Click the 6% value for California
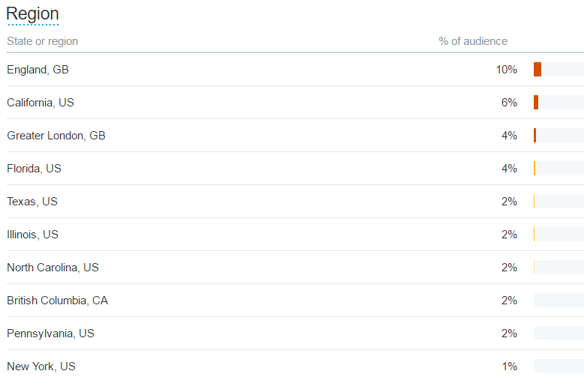The image size is (584, 392). tap(509, 103)
